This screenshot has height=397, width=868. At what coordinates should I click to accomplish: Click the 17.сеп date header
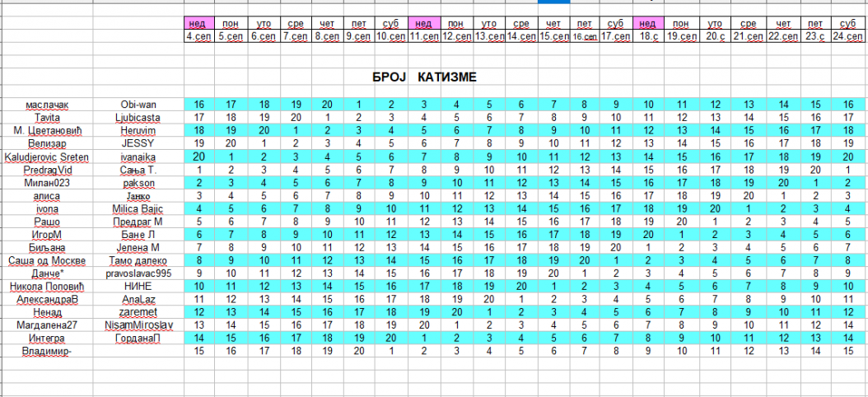coord(617,36)
